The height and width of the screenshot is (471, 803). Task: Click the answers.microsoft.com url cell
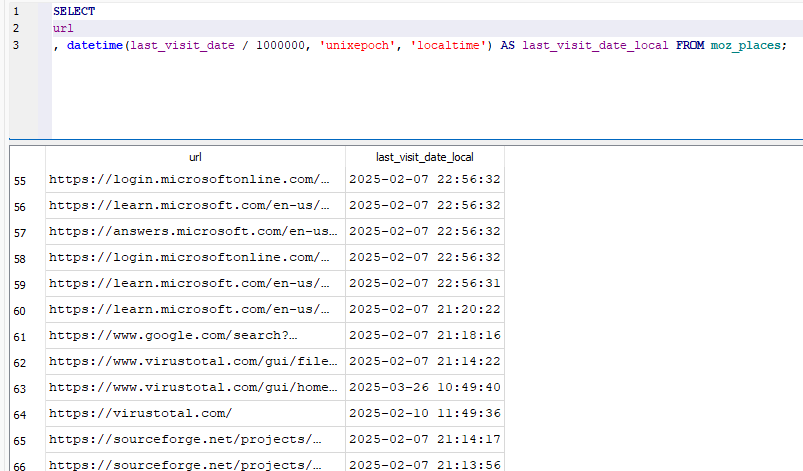tap(195, 232)
